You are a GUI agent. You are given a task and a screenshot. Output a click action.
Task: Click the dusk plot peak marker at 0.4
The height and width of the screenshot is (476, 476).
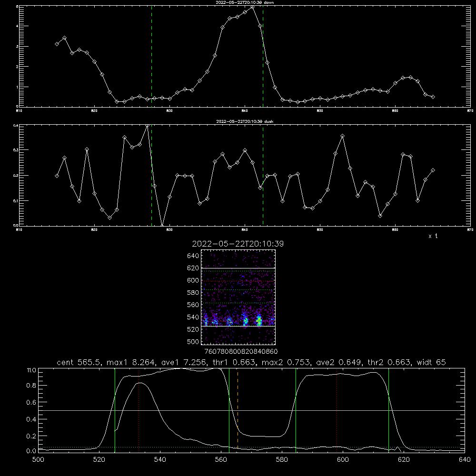[147, 125]
